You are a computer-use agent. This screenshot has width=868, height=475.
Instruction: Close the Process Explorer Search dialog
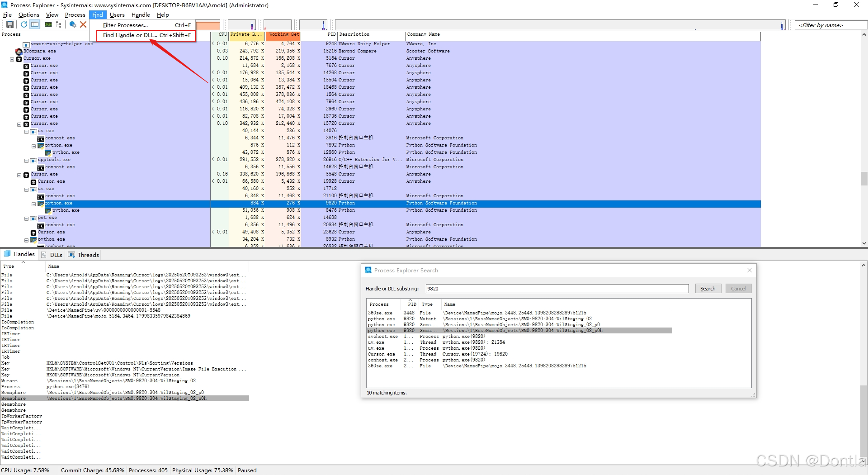coord(749,270)
